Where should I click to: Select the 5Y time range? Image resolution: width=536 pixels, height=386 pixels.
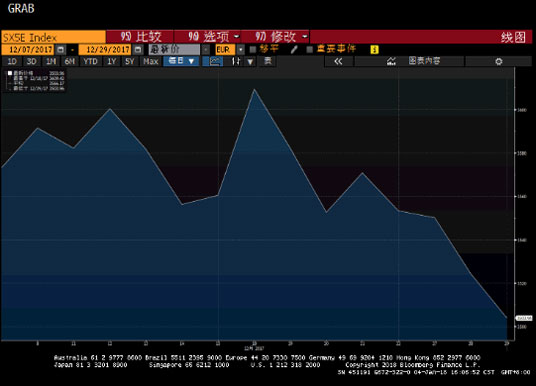coord(130,62)
